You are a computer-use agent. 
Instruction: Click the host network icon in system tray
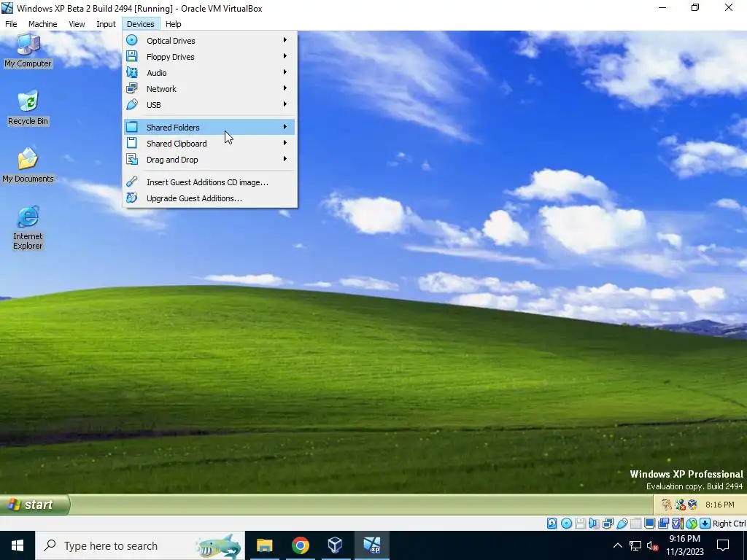click(x=635, y=545)
